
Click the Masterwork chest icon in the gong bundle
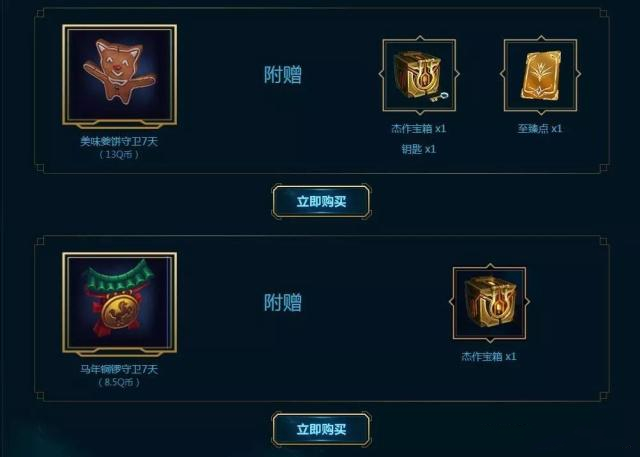tap(490, 302)
